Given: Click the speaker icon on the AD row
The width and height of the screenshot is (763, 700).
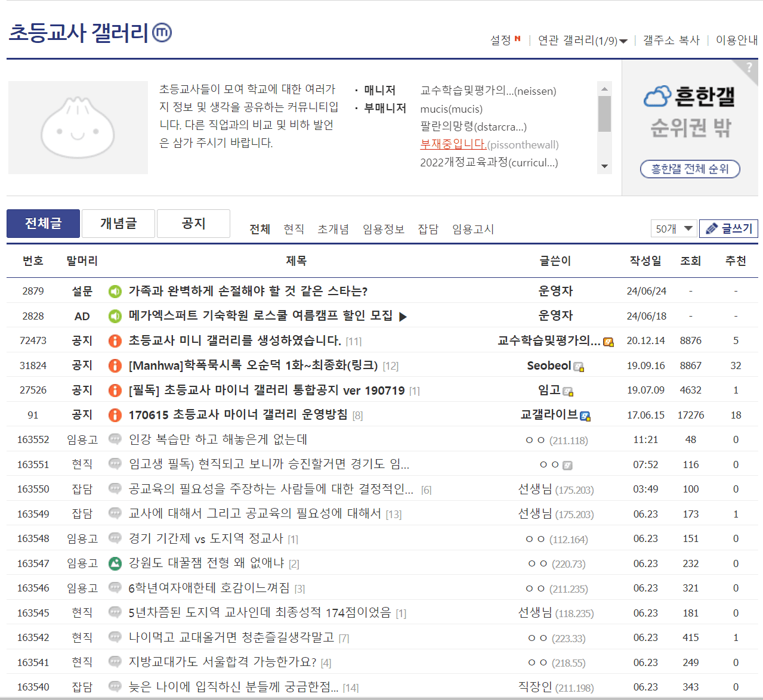Looking at the screenshot, I should (115, 316).
